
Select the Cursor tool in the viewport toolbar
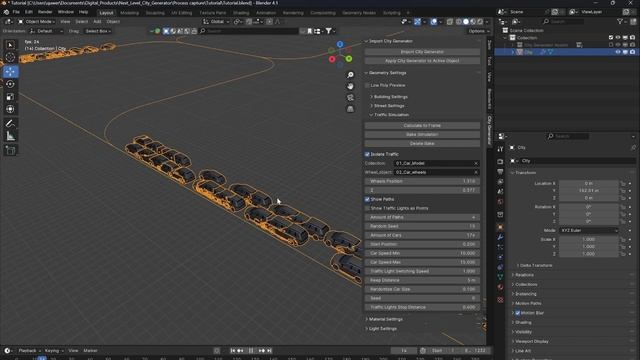pyautogui.click(x=10, y=58)
